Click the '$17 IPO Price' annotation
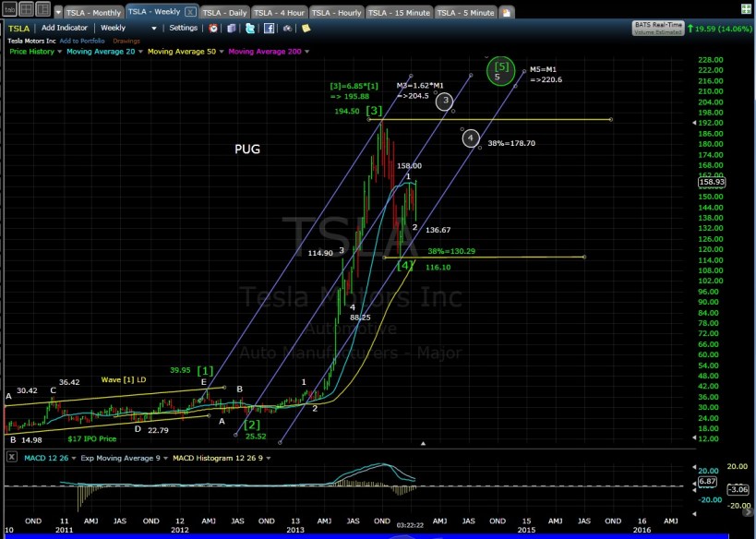The height and width of the screenshot is (539, 756). click(91, 438)
